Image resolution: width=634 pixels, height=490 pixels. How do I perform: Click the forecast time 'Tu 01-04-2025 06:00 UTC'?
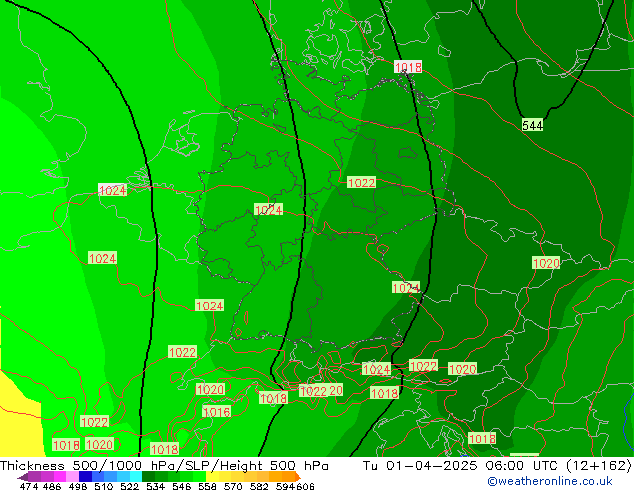pos(460,465)
